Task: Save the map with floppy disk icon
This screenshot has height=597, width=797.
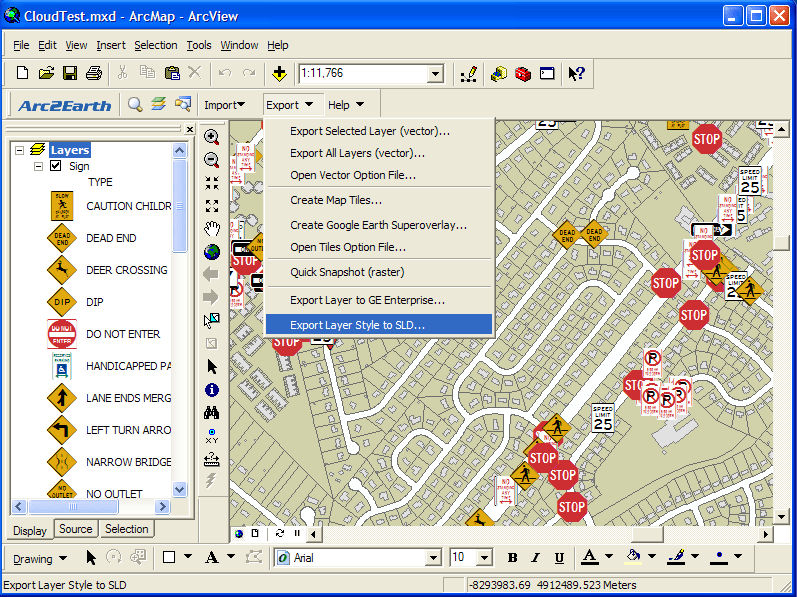Action: coord(70,74)
